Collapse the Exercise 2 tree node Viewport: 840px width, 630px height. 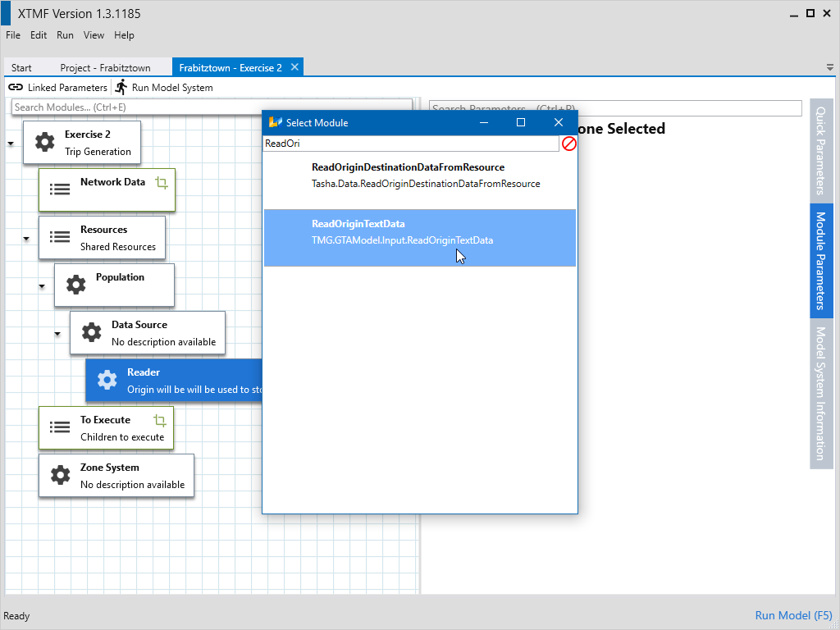pos(11,144)
